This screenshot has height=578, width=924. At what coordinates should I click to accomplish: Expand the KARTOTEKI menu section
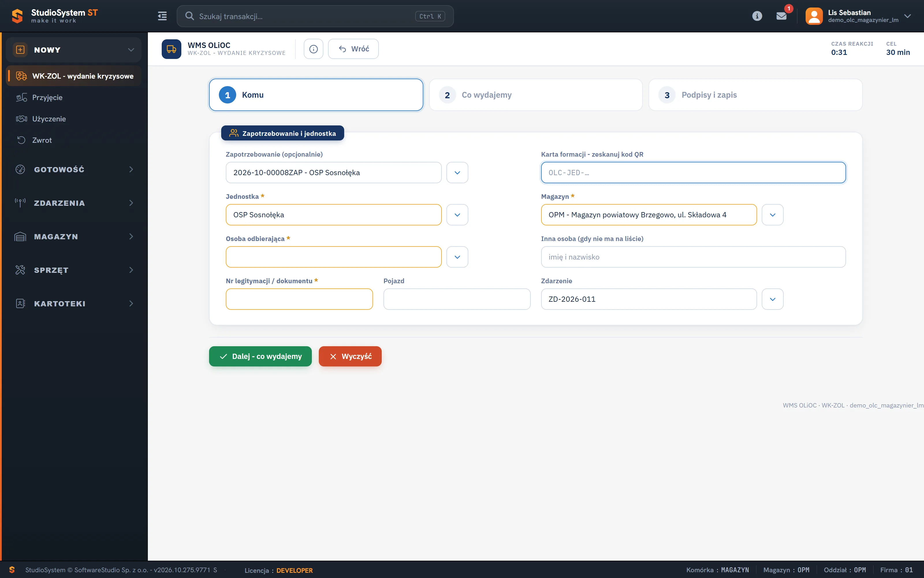coord(131,303)
